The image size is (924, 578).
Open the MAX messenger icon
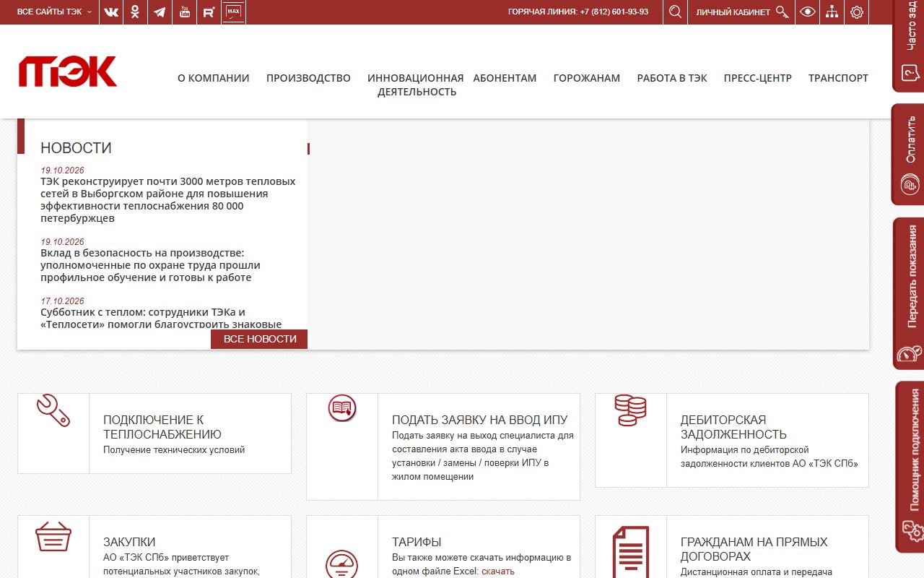tap(233, 12)
